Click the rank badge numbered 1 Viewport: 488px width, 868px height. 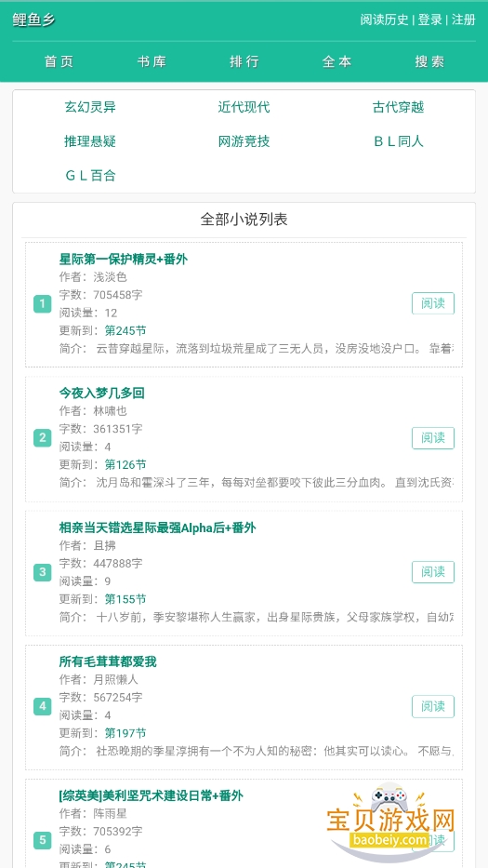pyautogui.click(x=42, y=304)
